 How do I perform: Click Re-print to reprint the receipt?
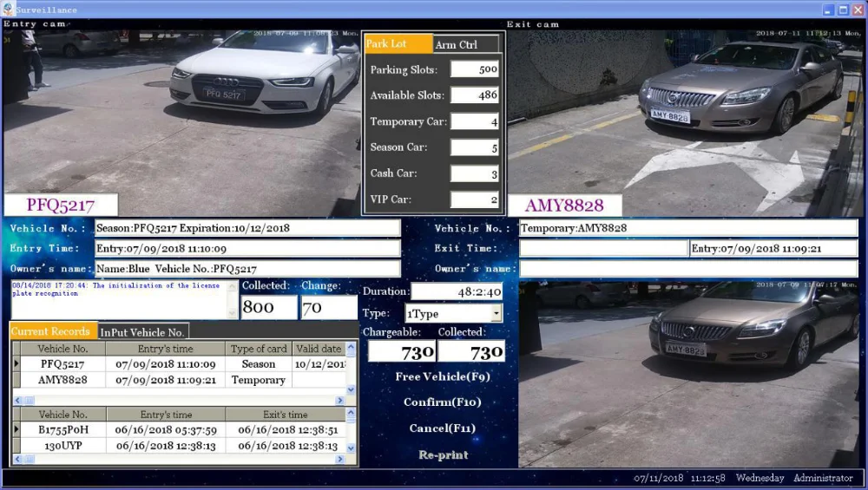(x=443, y=454)
